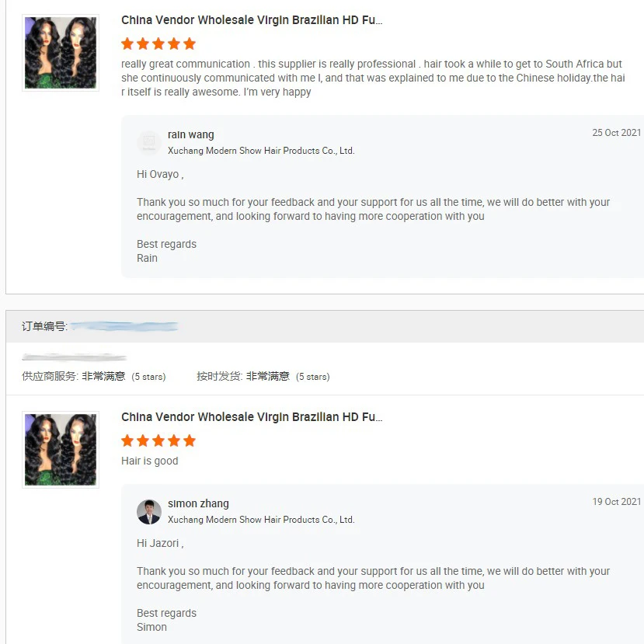Open the second review's wig product thumbnail
The height and width of the screenshot is (644, 644).
(x=61, y=450)
